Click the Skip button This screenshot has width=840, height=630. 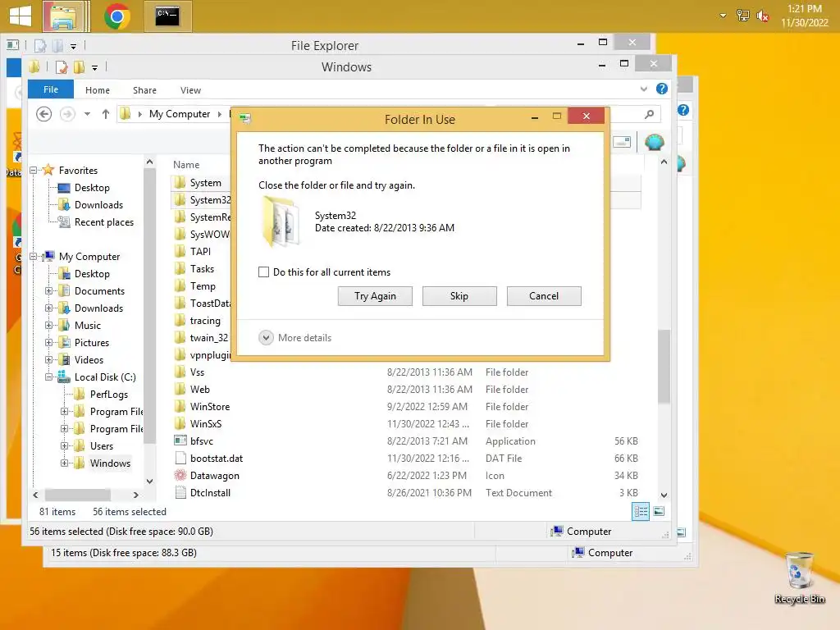[x=459, y=295]
